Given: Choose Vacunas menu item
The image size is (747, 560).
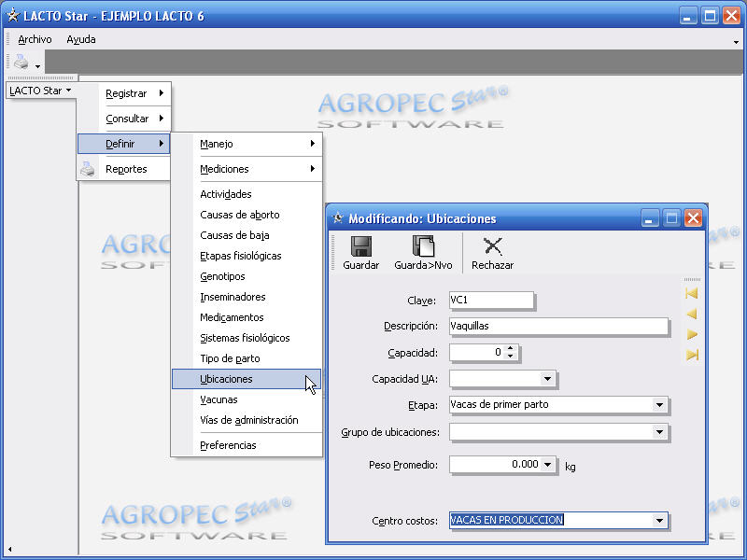Looking at the screenshot, I should [x=247, y=399].
